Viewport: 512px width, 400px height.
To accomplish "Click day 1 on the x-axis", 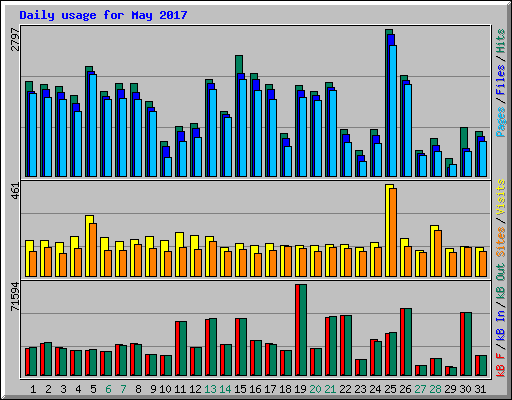I will [x=33, y=389].
